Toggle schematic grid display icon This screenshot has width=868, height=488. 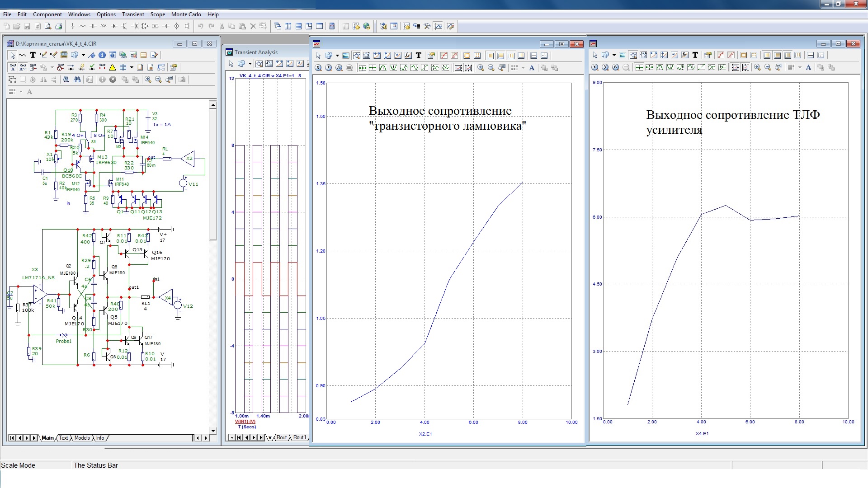coord(123,67)
